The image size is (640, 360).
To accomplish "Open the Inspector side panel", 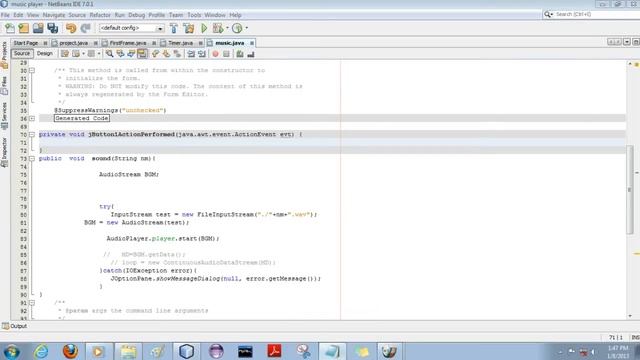I will [x=4, y=152].
